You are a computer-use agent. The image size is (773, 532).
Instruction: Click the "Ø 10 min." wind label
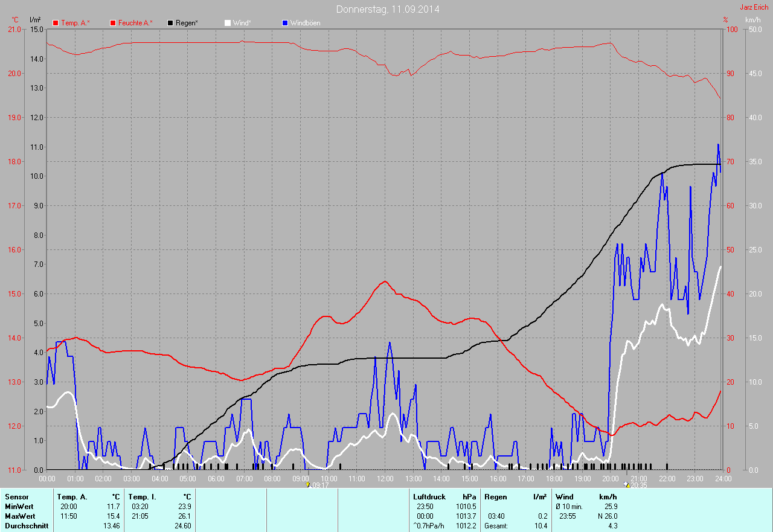[569, 506]
